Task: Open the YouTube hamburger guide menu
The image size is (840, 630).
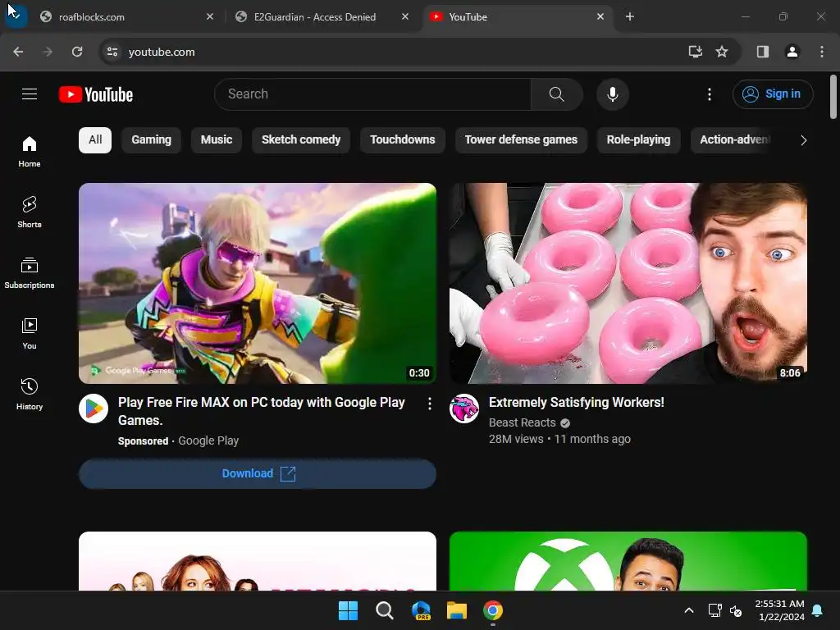Action: point(30,94)
